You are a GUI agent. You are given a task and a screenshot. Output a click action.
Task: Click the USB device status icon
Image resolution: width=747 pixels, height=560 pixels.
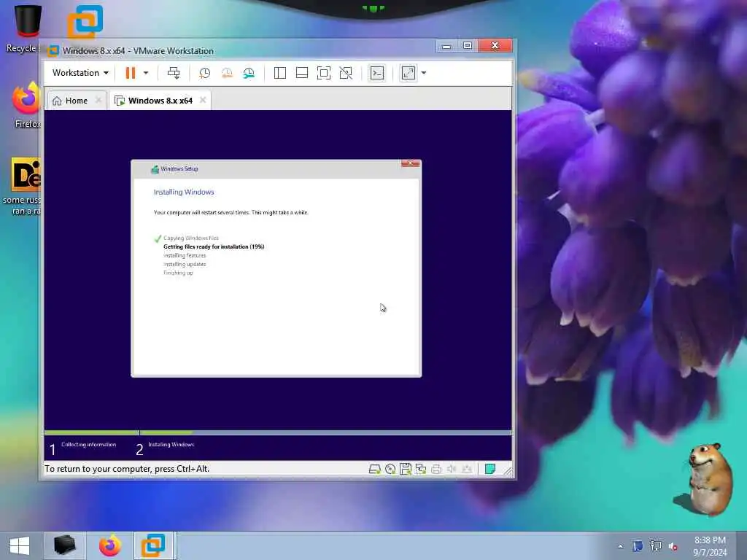click(467, 469)
